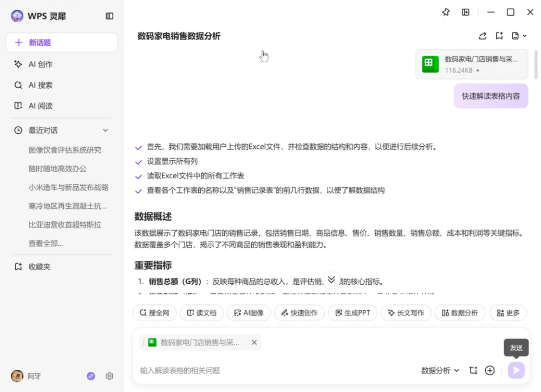Pin the window with the pin icon
This screenshot has width=541, height=392.
click(446, 12)
